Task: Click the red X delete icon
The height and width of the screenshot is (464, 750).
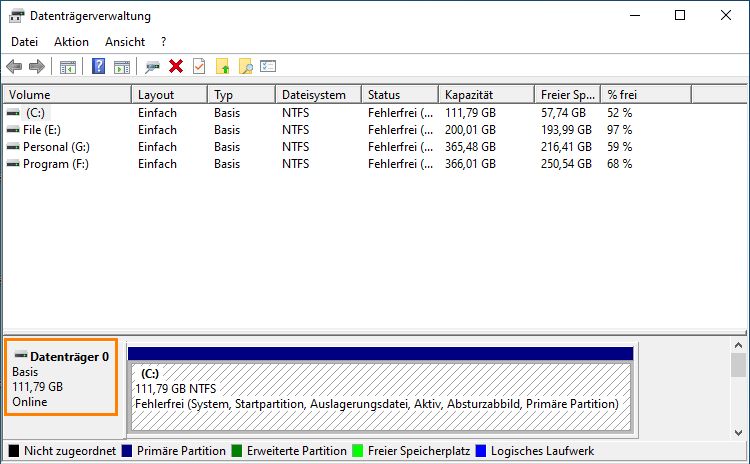Action: point(176,66)
